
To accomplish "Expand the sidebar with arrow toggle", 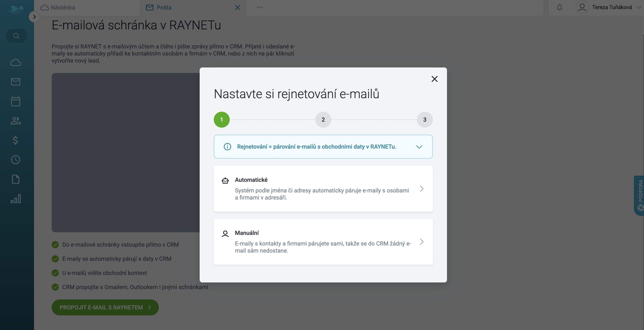I will pyautogui.click(x=34, y=17).
